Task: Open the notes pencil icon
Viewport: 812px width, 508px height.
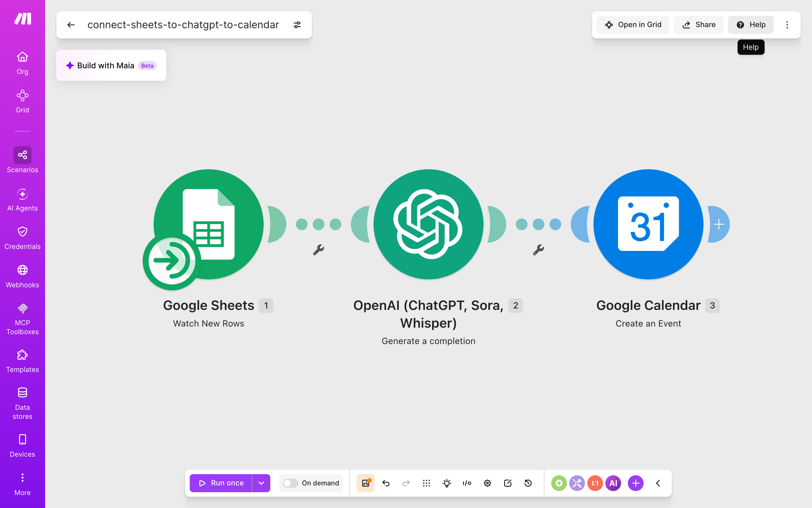Action: 508,483
